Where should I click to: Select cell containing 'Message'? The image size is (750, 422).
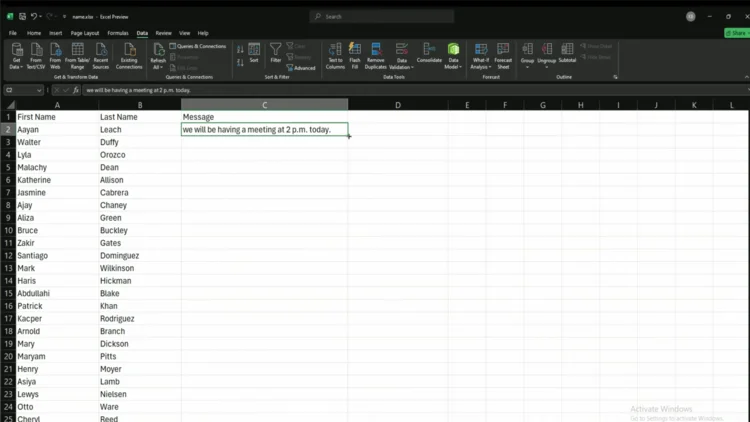265,117
